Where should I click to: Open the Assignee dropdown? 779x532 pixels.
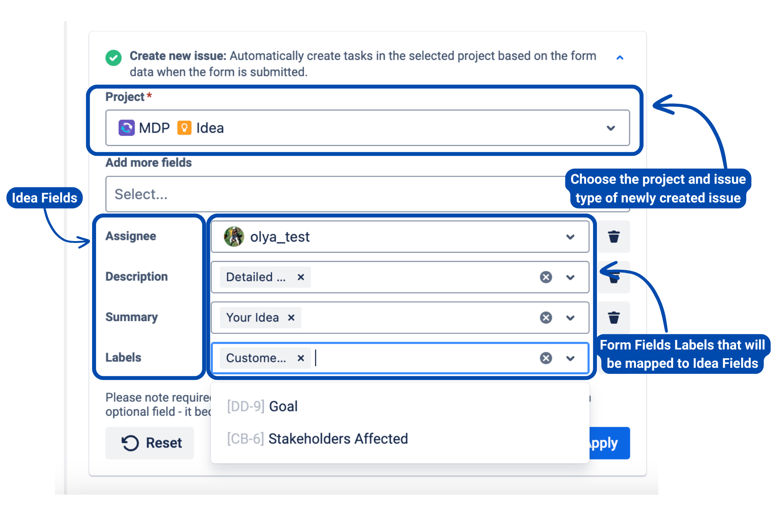pos(570,236)
